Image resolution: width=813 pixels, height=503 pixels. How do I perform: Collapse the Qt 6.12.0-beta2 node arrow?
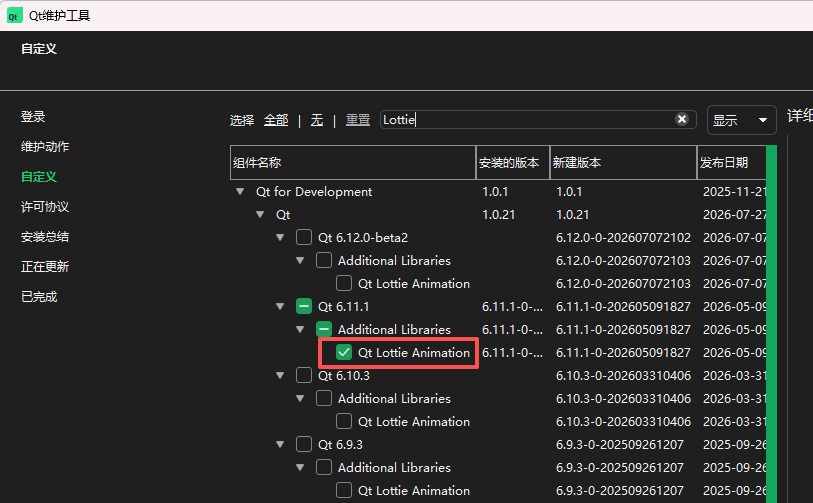(281, 237)
